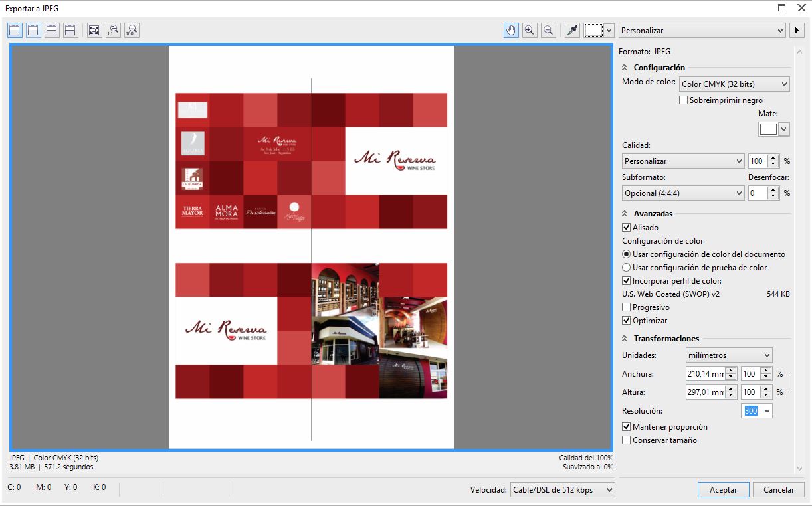Open the Personalizar preset dropdown
The height and width of the screenshot is (506, 812).
pos(702,30)
